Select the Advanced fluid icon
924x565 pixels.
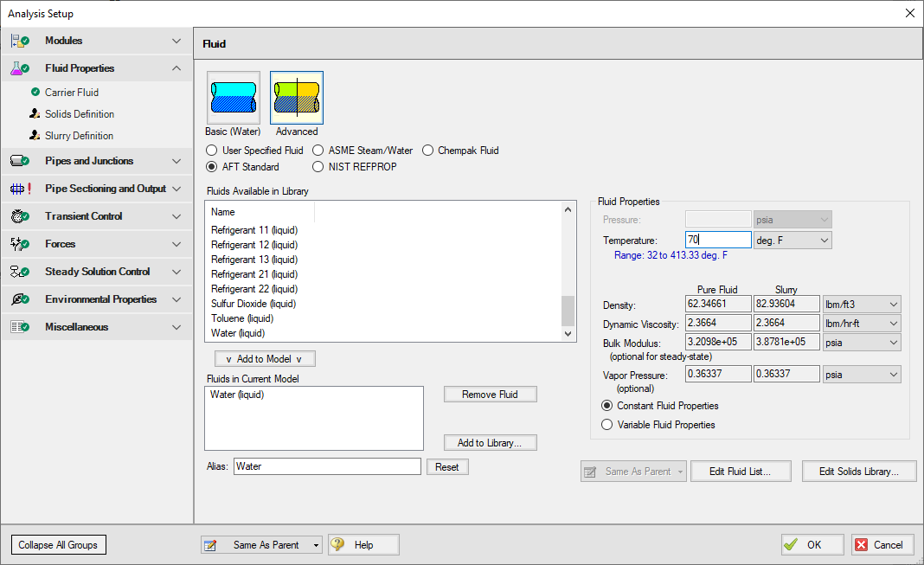(297, 98)
